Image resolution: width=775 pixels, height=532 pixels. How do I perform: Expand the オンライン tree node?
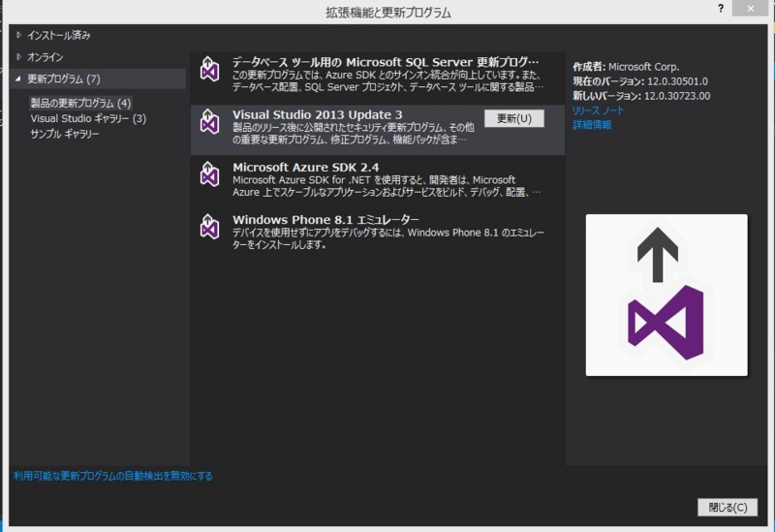[18, 57]
